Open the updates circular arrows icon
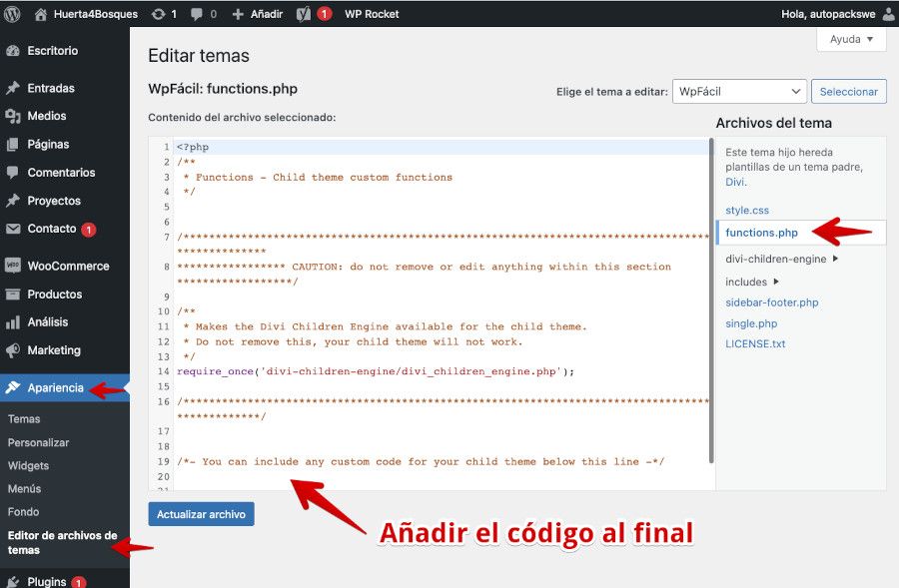Viewport: 899px width, 588px height. tap(158, 14)
